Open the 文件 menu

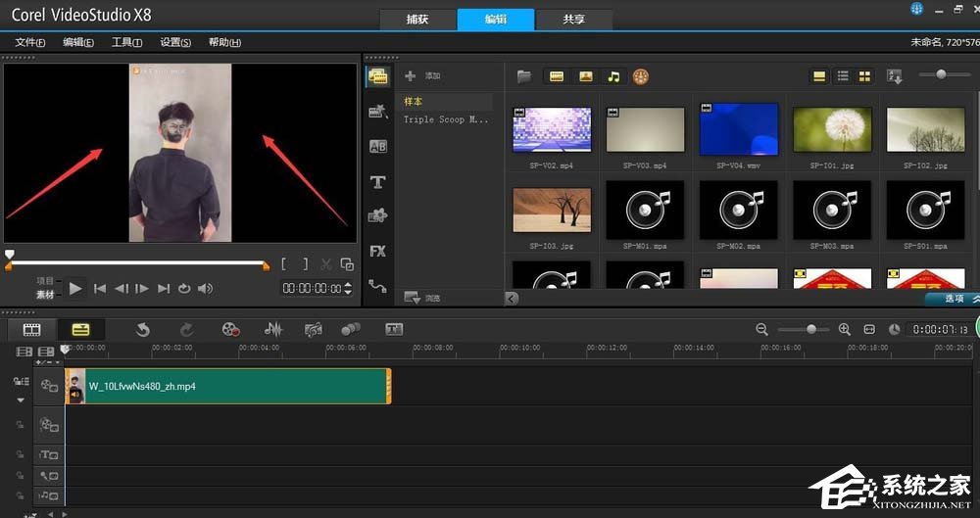(x=30, y=42)
